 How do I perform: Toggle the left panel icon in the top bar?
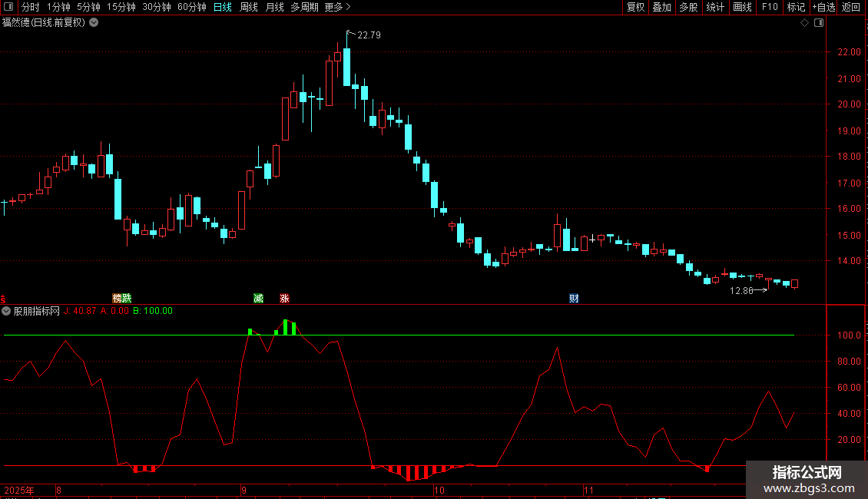[8, 7]
